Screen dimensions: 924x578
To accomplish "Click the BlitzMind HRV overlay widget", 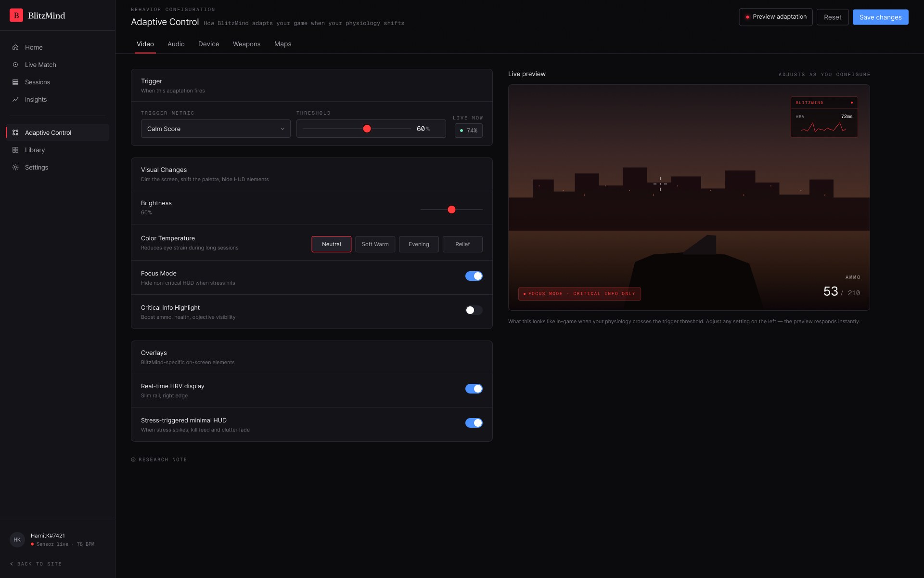I will [824, 117].
